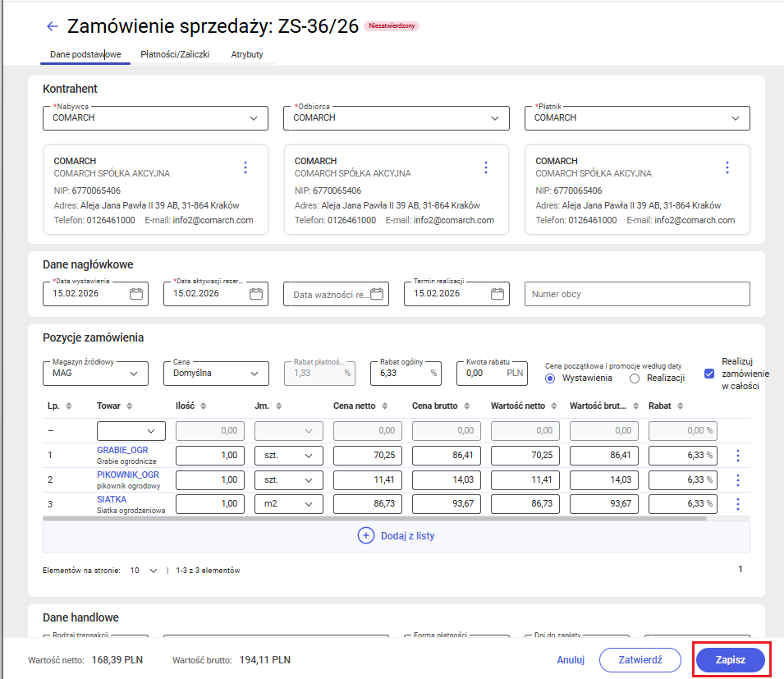Open the Data wystawienia calendar picker
This screenshot has height=679, width=784.
[135, 293]
